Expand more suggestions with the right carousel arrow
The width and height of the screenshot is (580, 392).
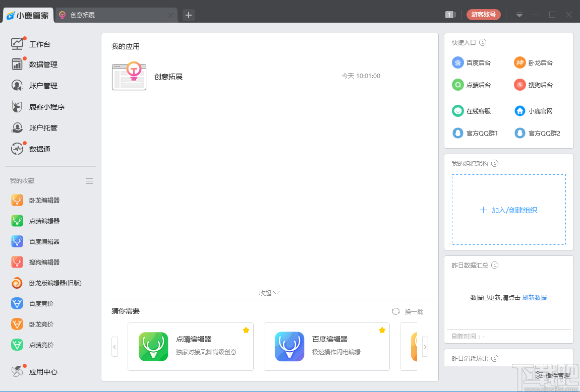point(425,347)
